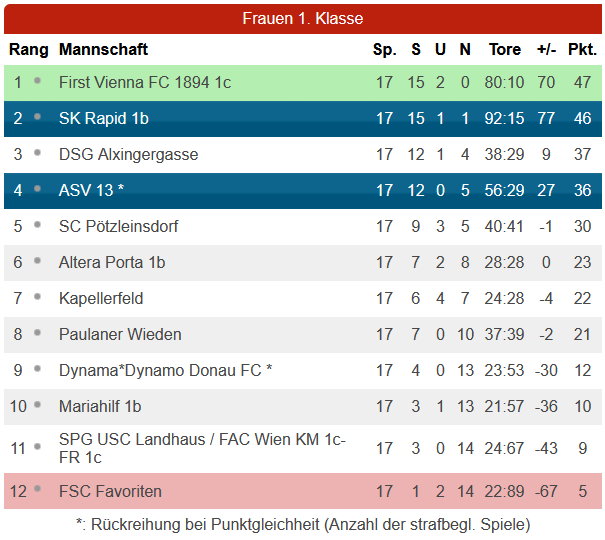Image resolution: width=605 pixels, height=540 pixels.
Task: Open SPG USC Landhaus / FAC Wien entry
Action: coord(202,448)
